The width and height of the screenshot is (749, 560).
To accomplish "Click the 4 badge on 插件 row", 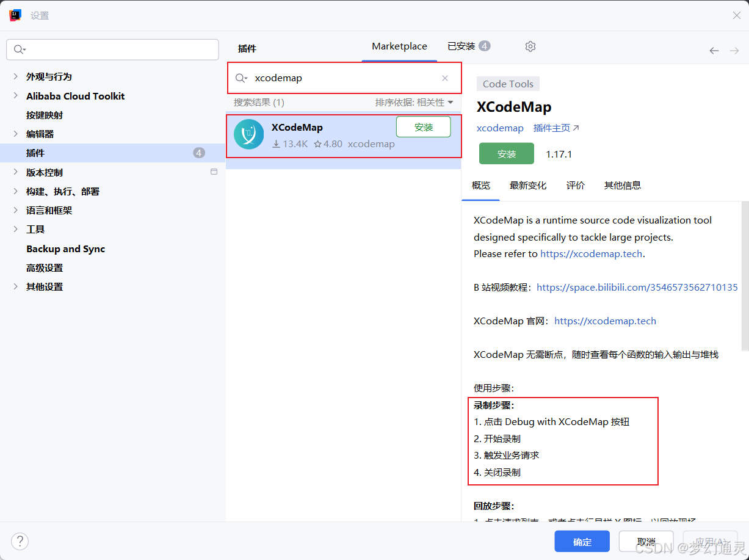I will 199,153.
